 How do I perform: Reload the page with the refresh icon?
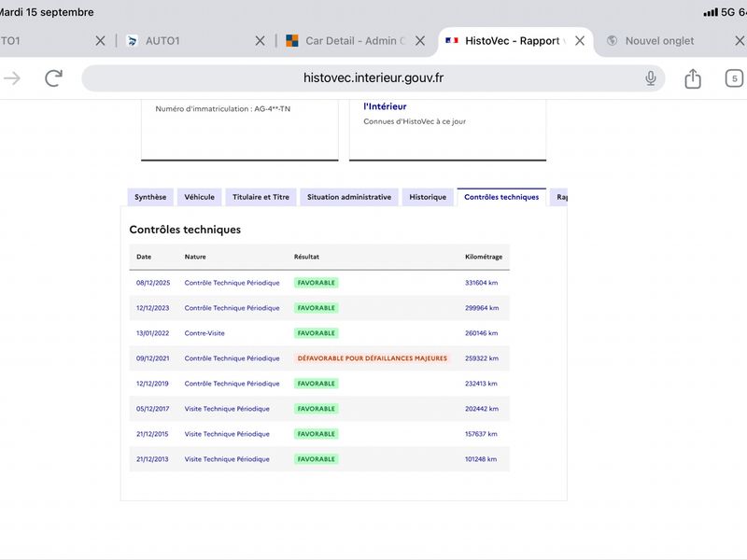53,78
